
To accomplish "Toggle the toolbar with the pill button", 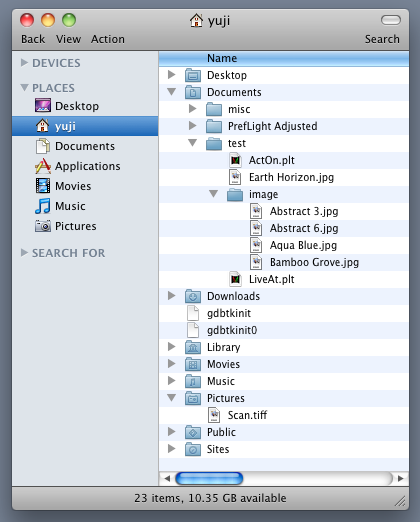I will click(x=391, y=20).
